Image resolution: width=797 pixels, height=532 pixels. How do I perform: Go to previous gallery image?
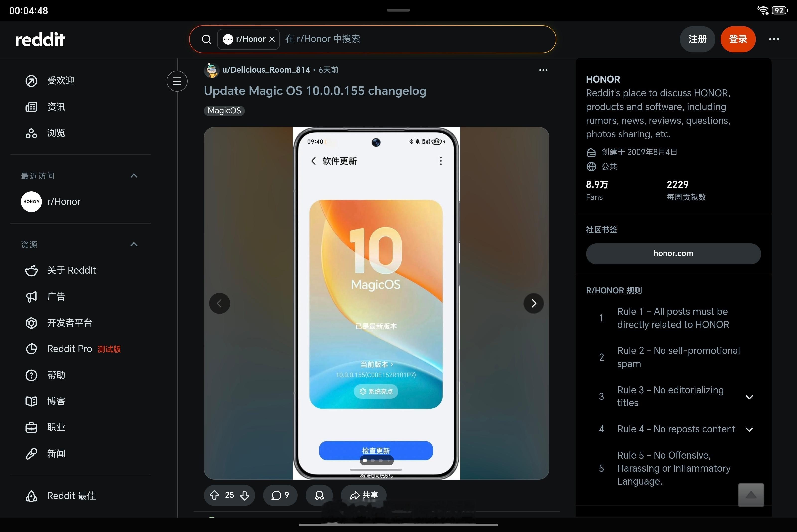219,303
